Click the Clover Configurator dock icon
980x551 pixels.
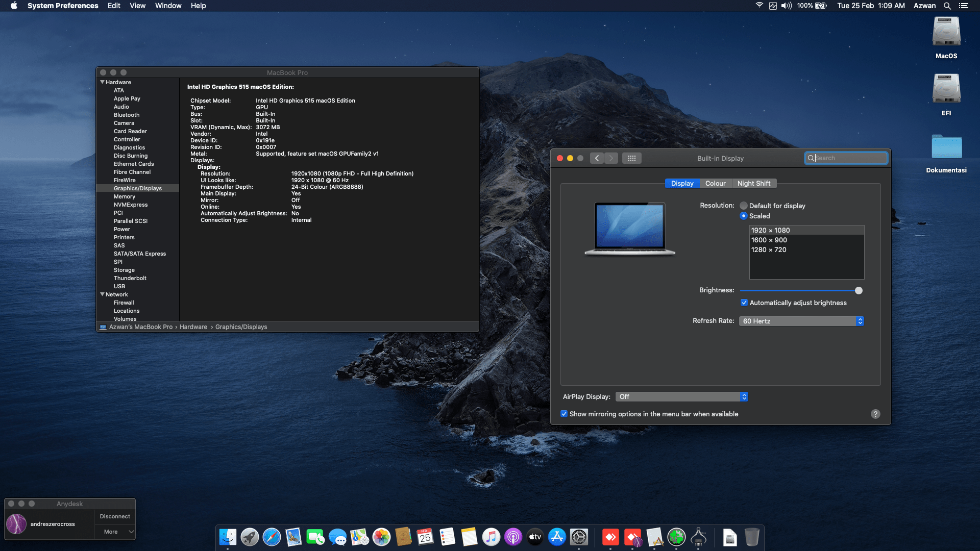coord(676,537)
